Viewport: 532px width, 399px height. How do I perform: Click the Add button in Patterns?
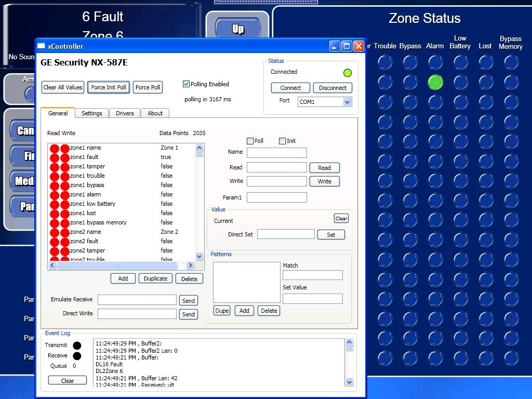[x=244, y=311]
